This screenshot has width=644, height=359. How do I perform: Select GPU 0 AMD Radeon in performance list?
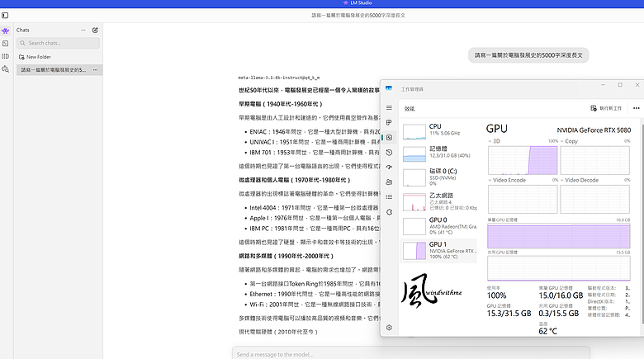[x=438, y=226]
